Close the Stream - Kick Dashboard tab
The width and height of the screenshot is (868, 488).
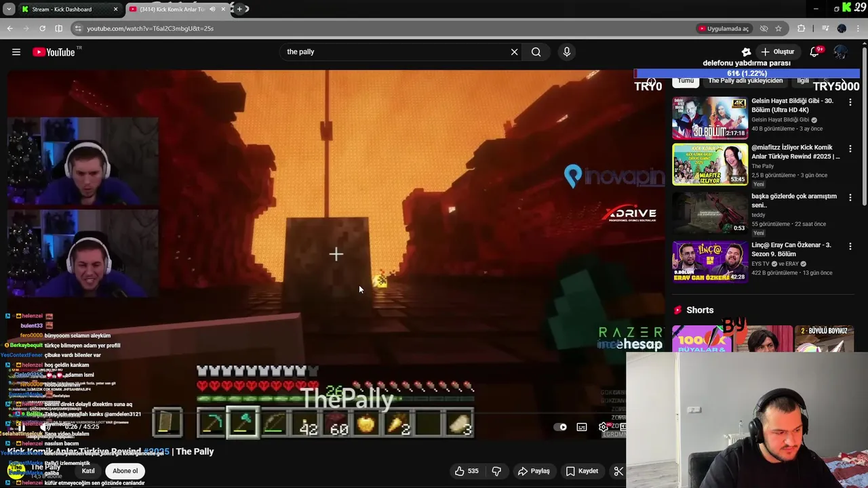coord(115,9)
